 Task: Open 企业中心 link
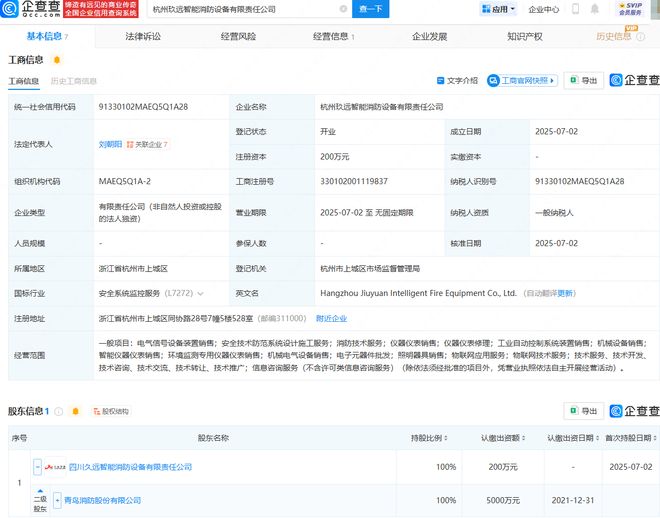click(544, 9)
